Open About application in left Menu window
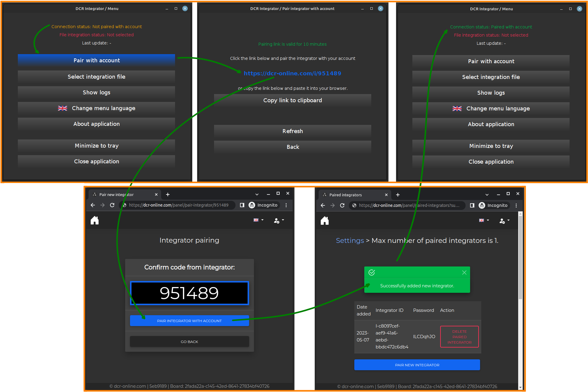 click(96, 124)
